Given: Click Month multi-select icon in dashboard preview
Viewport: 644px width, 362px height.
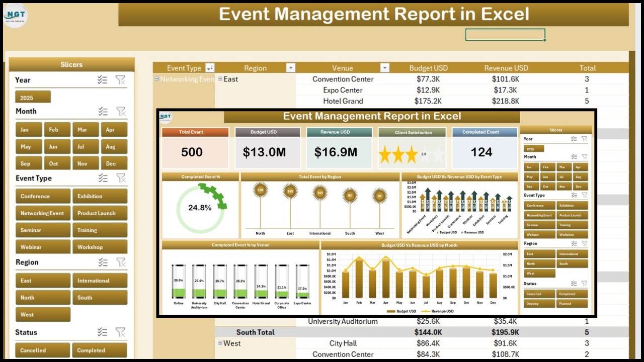Looking at the screenshot, I should coord(574,157).
